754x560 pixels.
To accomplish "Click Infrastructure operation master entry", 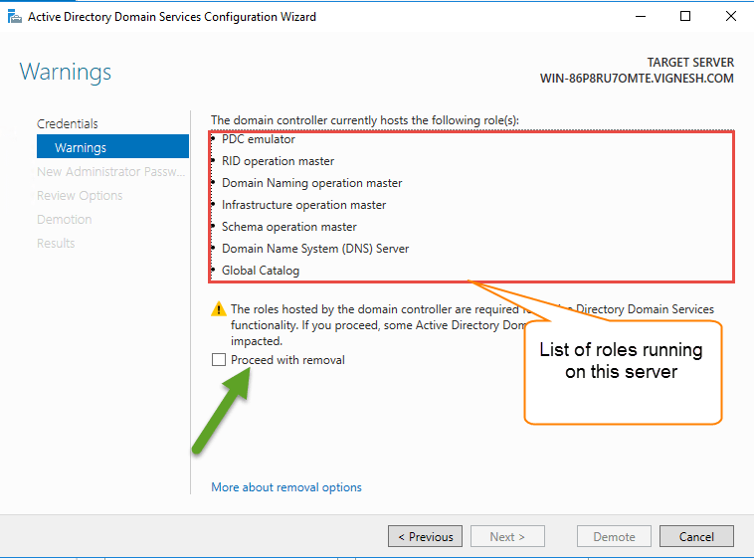I will (x=303, y=205).
